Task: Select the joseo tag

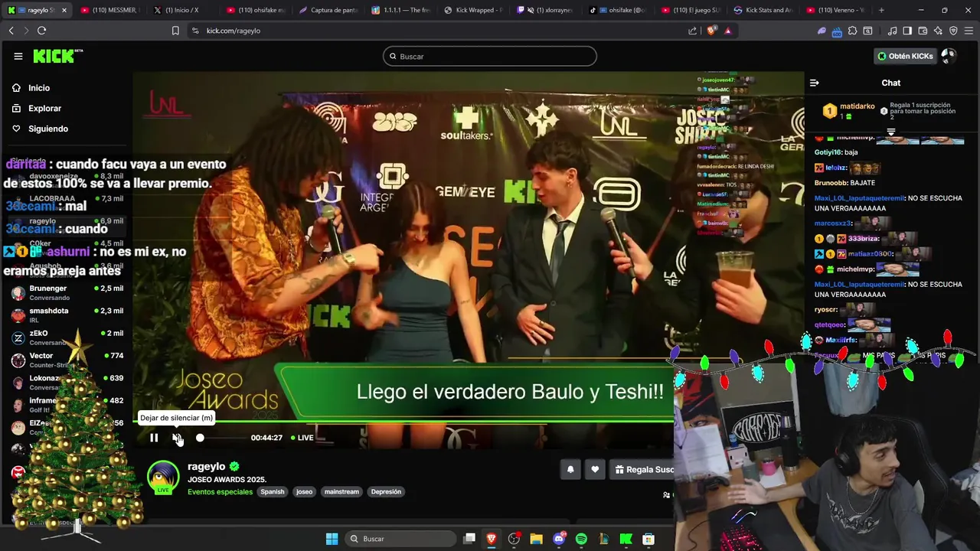Action: (x=305, y=492)
